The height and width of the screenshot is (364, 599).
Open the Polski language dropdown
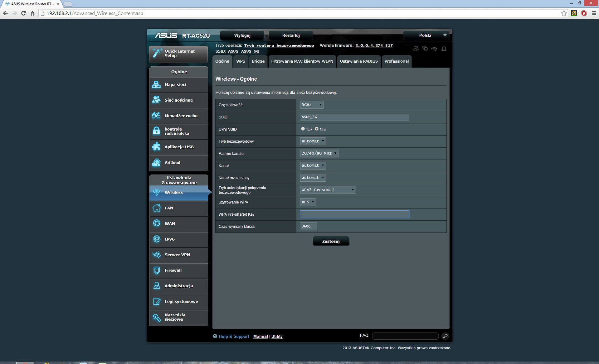pos(426,35)
